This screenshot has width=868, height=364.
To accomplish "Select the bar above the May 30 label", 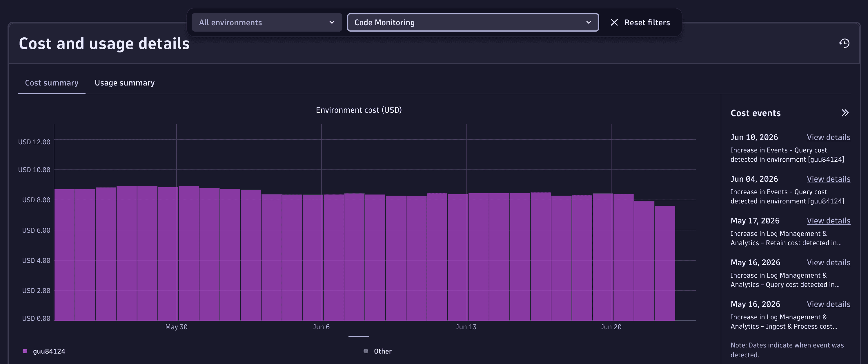I will point(168,254).
